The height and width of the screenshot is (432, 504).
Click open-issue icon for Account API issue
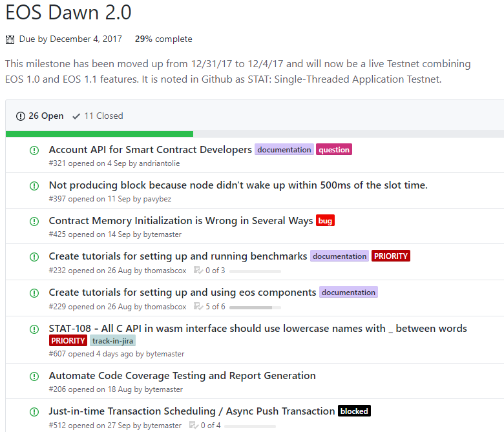pos(34,150)
